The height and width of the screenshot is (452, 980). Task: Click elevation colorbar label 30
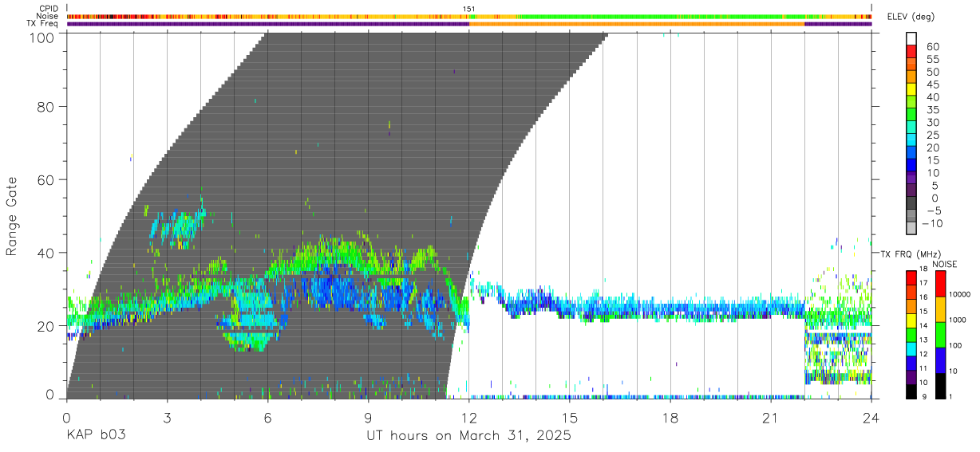click(933, 122)
